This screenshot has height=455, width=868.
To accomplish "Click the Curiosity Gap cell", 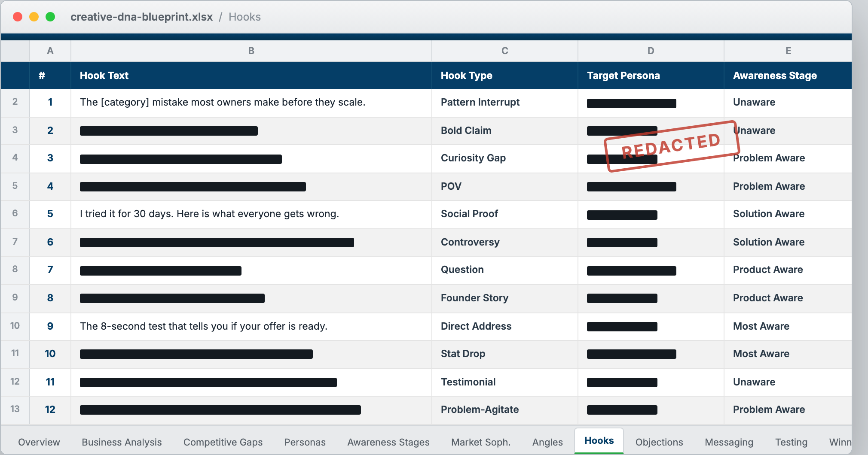I will (505, 158).
